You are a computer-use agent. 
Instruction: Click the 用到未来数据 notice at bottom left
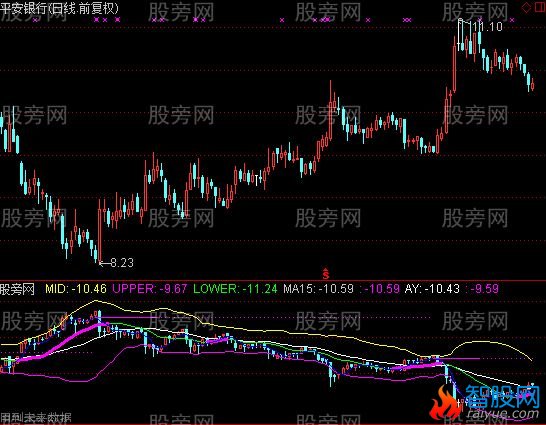pos(36,418)
